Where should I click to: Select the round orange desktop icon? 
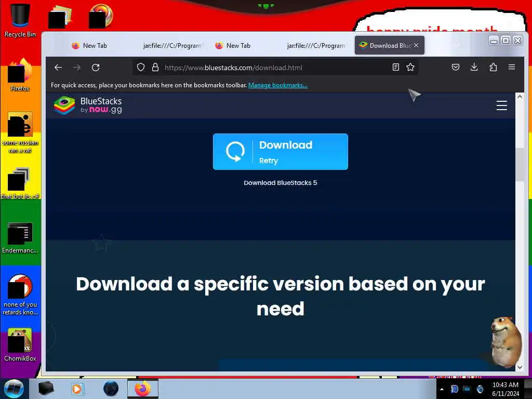click(x=101, y=16)
